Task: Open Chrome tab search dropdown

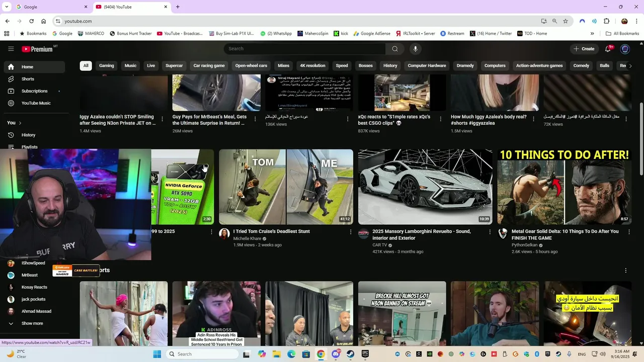Action: click(7, 7)
